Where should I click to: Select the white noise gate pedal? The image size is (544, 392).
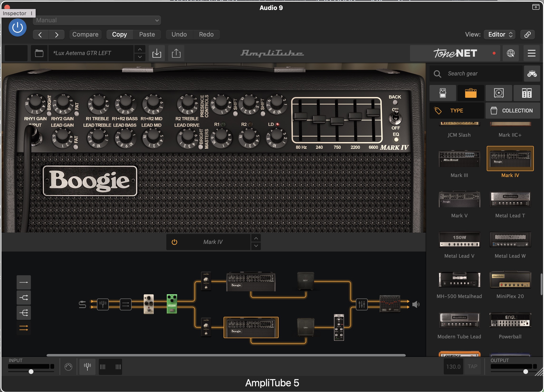(x=148, y=304)
